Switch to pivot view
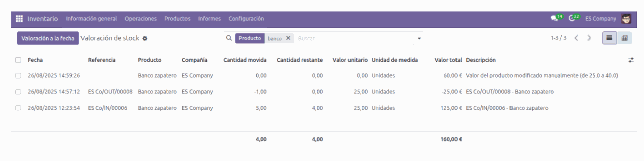The height and width of the screenshot is (161, 644). click(x=624, y=38)
